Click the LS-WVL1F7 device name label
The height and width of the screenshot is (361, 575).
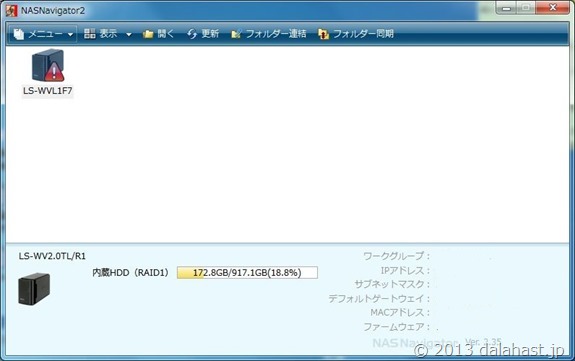point(48,91)
